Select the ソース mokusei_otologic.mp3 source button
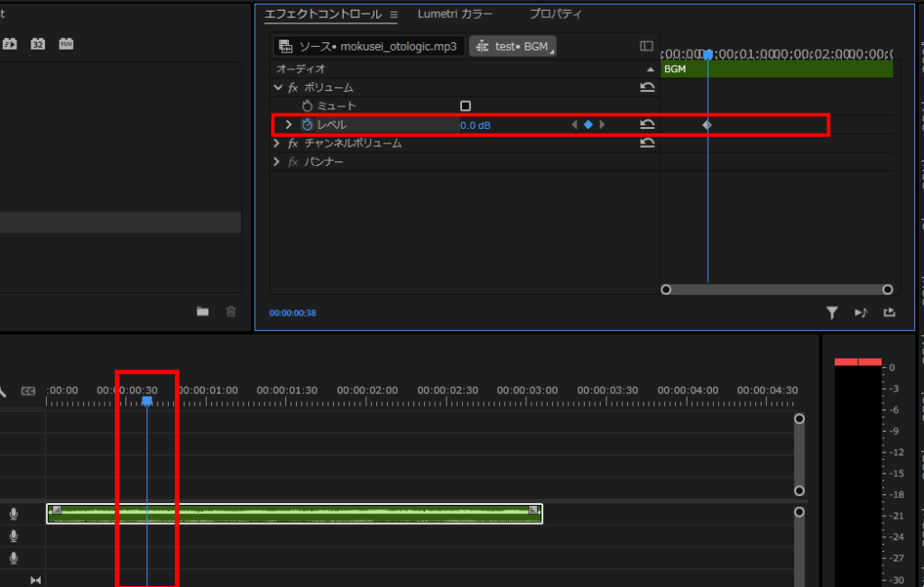The image size is (924, 587). point(369,46)
